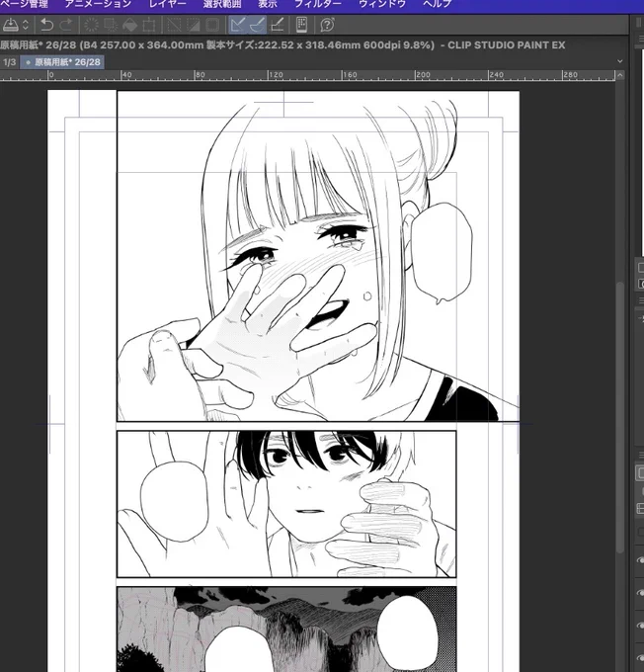Click the dark-haired boy middle panel
The image size is (644, 672).
(286, 504)
